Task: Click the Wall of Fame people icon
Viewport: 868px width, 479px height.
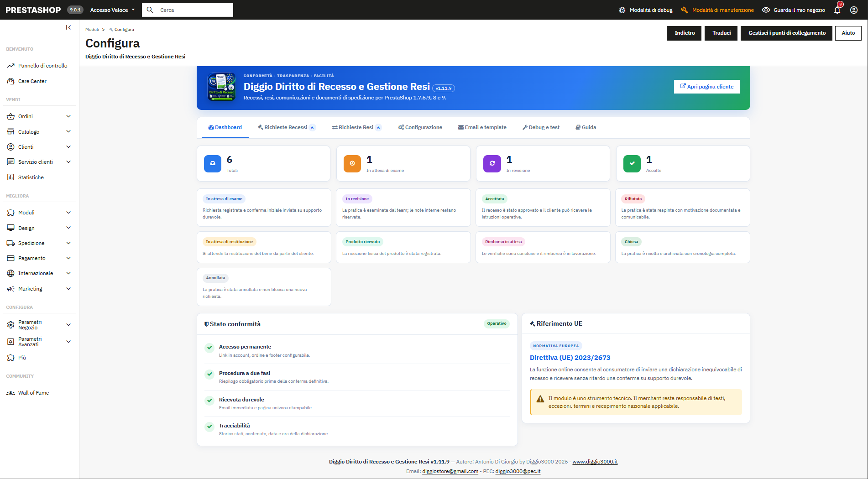Action: [x=10, y=393]
